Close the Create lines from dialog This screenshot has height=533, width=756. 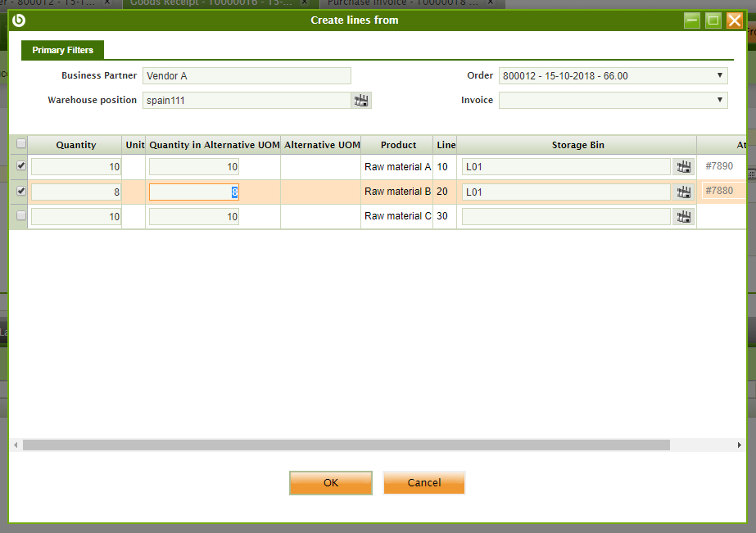tap(735, 20)
